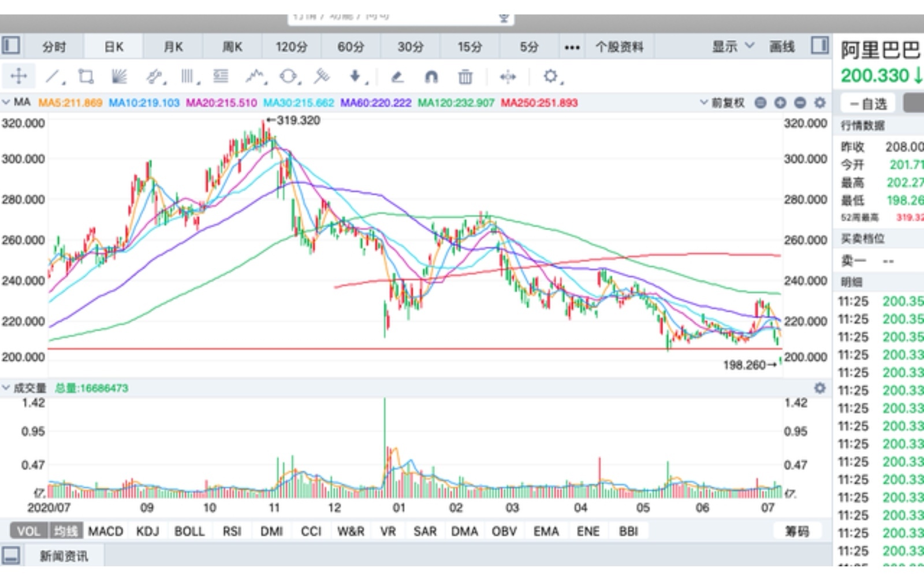
Task: Collapse the MA indicator panel
Action: pyautogui.click(x=7, y=102)
